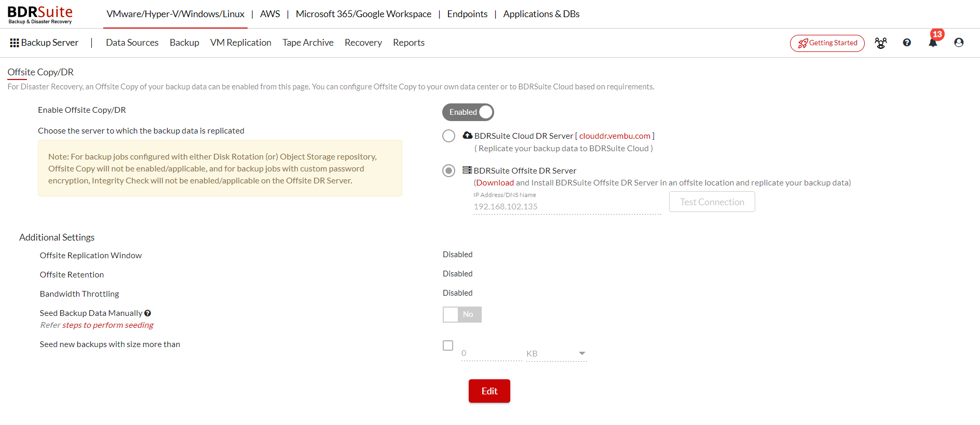980x425 pixels.
Task: Click the seed size number input field
Action: coord(492,354)
